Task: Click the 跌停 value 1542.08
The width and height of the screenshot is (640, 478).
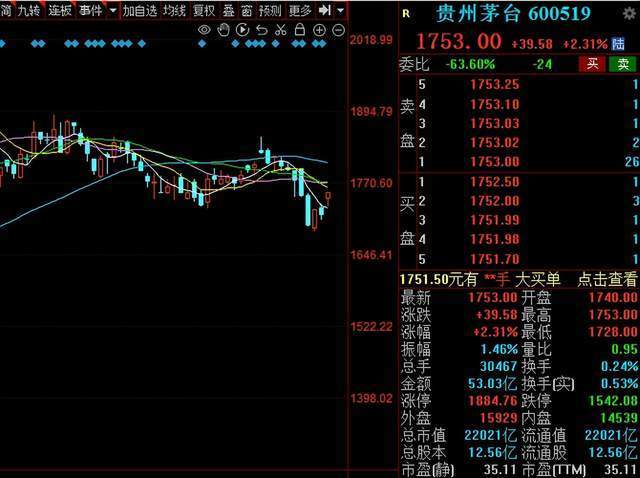Action: 613,401
